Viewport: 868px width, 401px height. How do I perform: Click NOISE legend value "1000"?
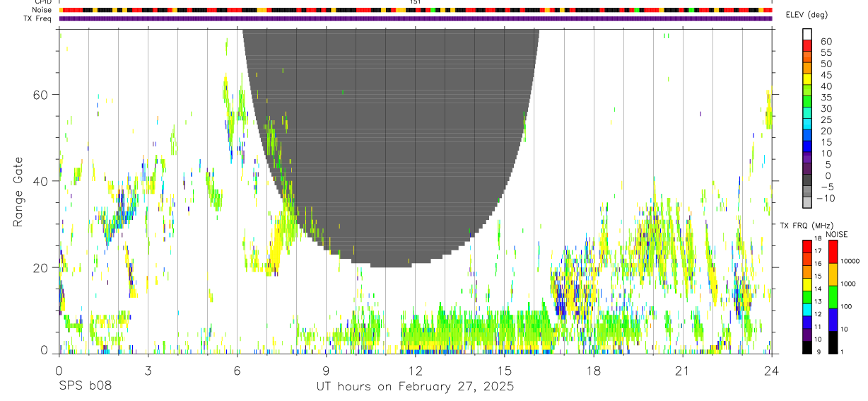point(849,284)
